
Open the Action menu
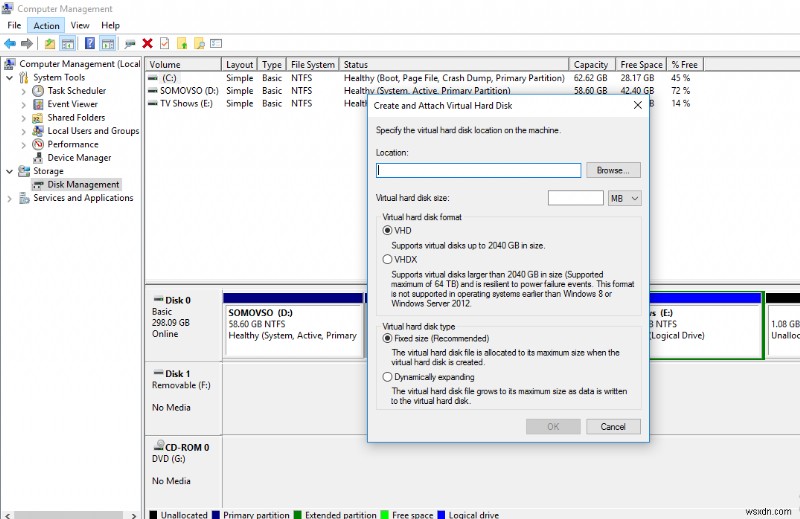tap(46, 25)
